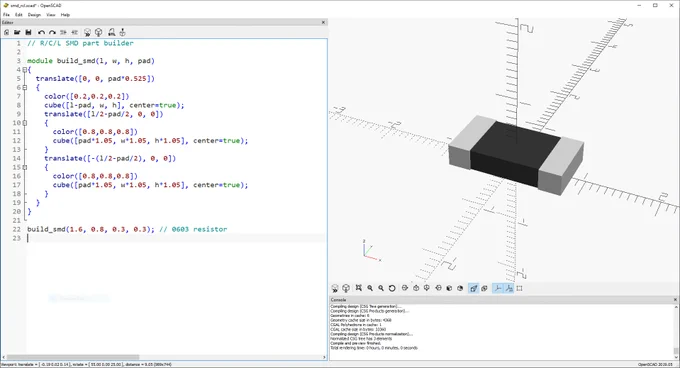Export the model as STL
Image resolution: width=680 pixels, height=368 pixels.
tap(111, 33)
